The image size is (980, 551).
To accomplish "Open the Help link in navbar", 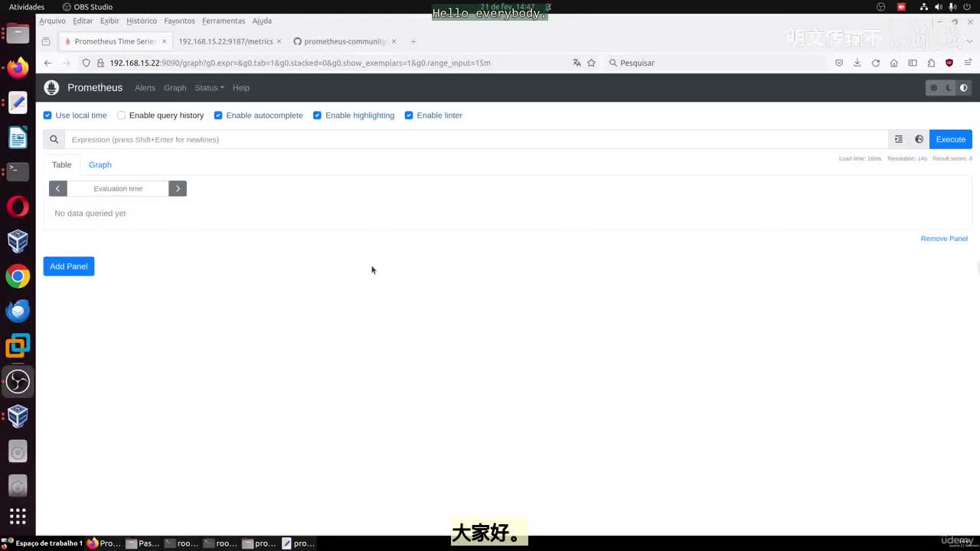I will point(241,88).
